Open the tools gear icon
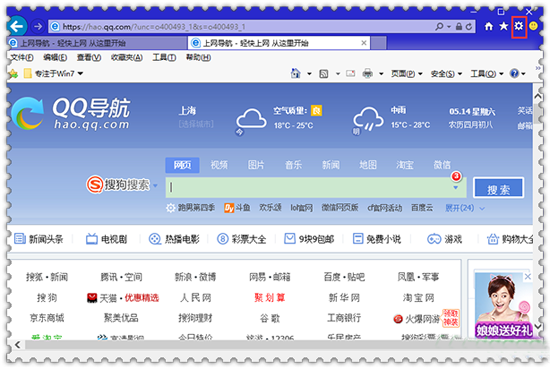The height and width of the screenshot is (369, 550). pos(518,26)
